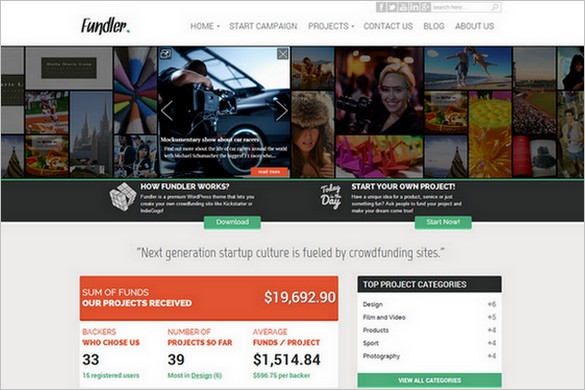The width and height of the screenshot is (585, 390).
Task: Click the 'Today is the Day' icon
Action: tap(331, 197)
